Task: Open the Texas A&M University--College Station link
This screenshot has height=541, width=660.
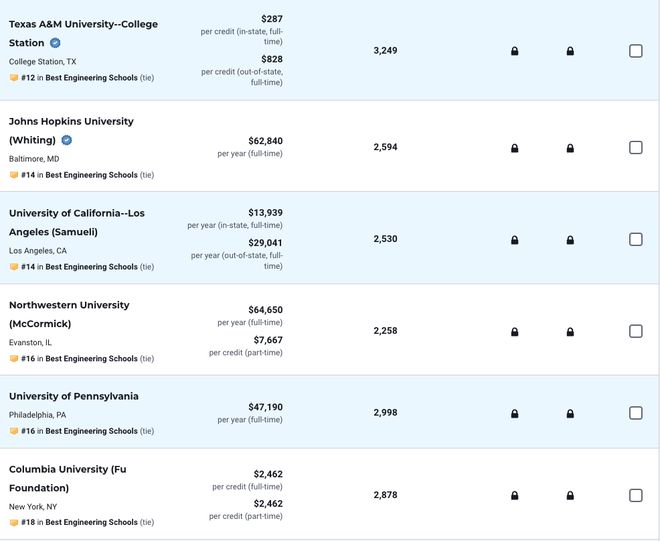Action: [x=83, y=34]
